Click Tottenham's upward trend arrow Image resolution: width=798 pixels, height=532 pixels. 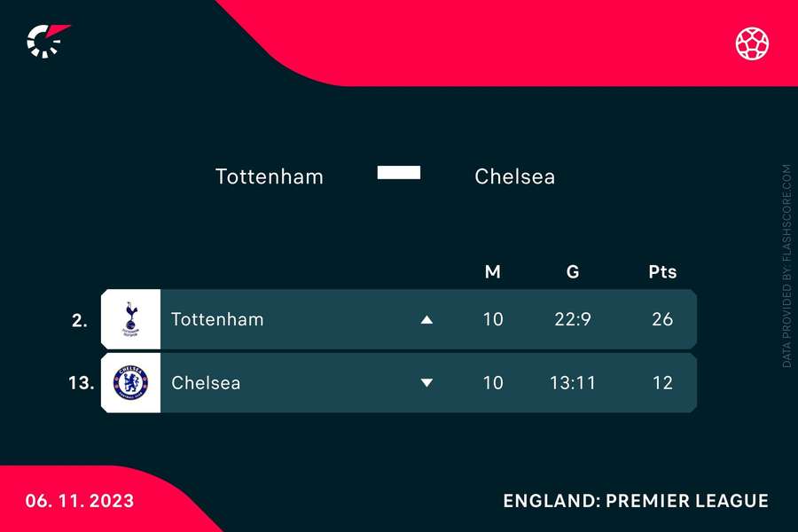[x=426, y=320]
